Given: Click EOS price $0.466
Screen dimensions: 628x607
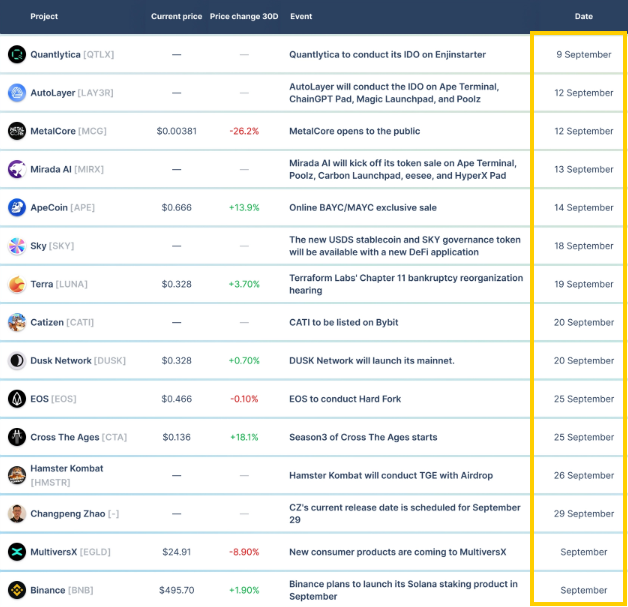Looking at the screenshot, I should (177, 399).
